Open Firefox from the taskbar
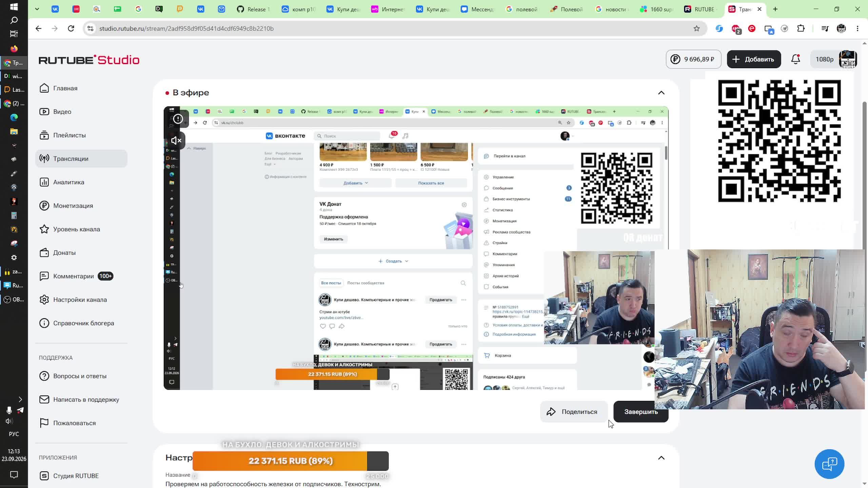 click(x=14, y=49)
